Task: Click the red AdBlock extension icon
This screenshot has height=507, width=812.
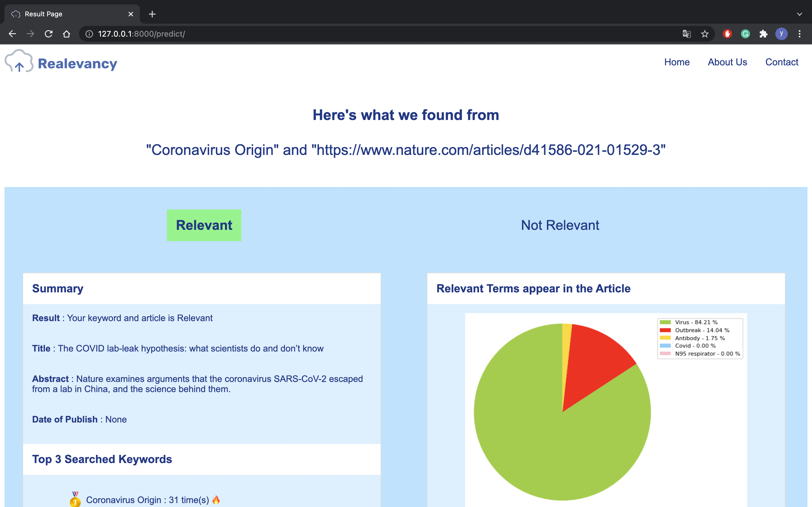Action: pos(727,34)
